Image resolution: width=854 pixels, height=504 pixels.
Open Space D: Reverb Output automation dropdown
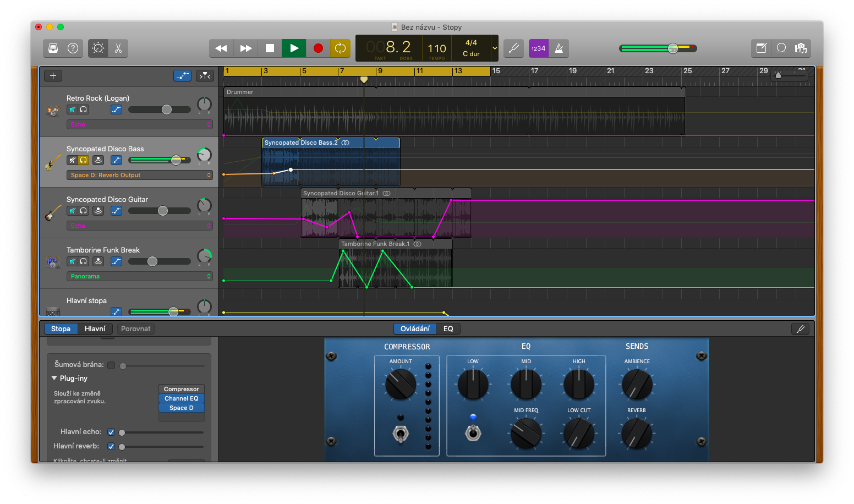click(x=139, y=175)
